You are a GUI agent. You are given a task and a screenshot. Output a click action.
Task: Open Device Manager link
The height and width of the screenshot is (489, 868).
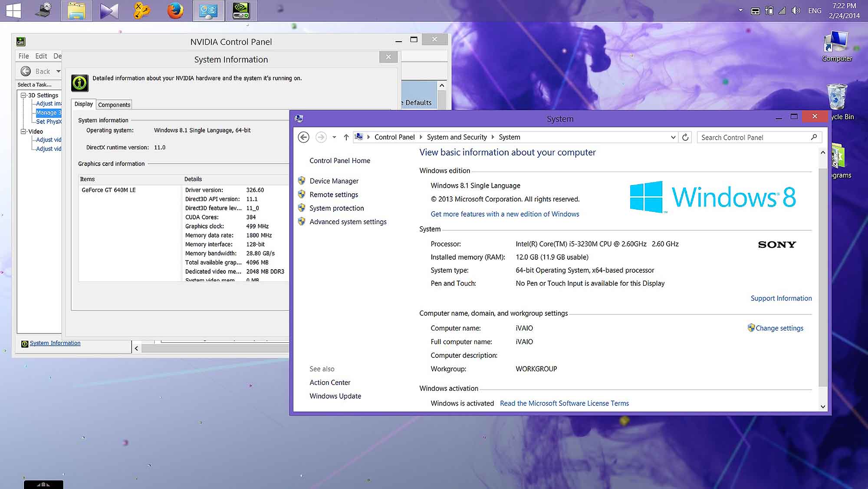[x=334, y=181]
